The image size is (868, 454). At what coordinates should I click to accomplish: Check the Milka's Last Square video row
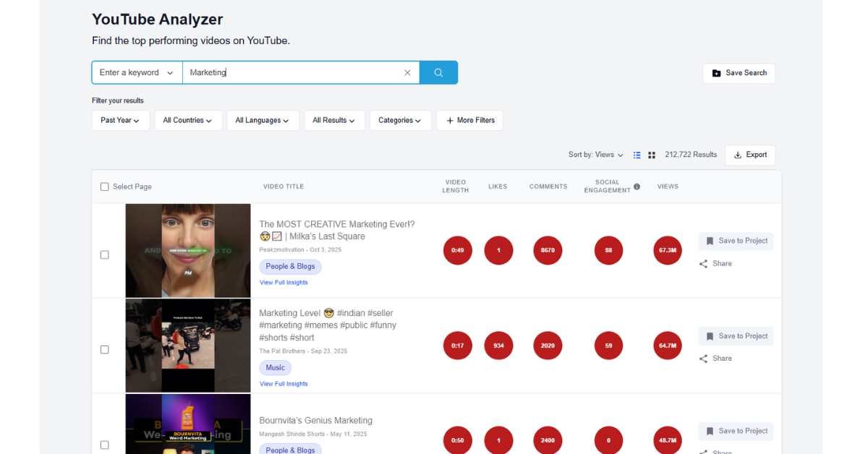point(104,254)
